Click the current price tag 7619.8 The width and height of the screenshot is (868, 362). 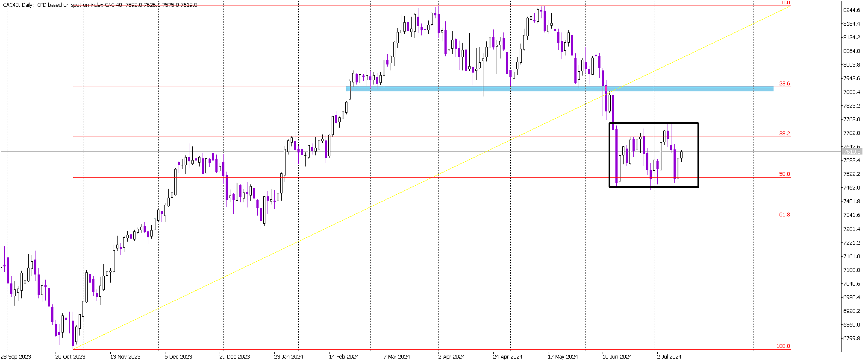click(x=852, y=152)
